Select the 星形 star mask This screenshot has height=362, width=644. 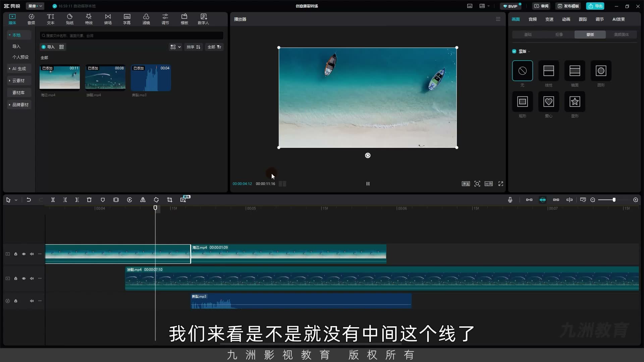[x=575, y=102]
